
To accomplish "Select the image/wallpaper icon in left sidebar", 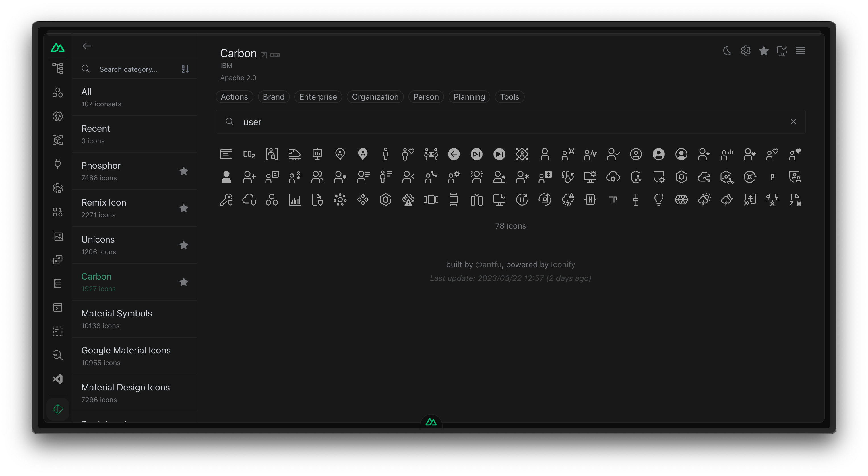I will (x=58, y=236).
